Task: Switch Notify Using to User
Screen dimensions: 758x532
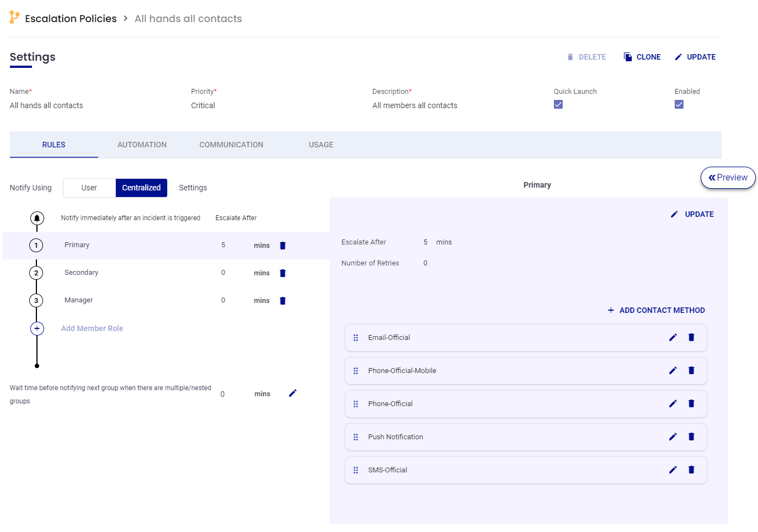Action: (89, 188)
